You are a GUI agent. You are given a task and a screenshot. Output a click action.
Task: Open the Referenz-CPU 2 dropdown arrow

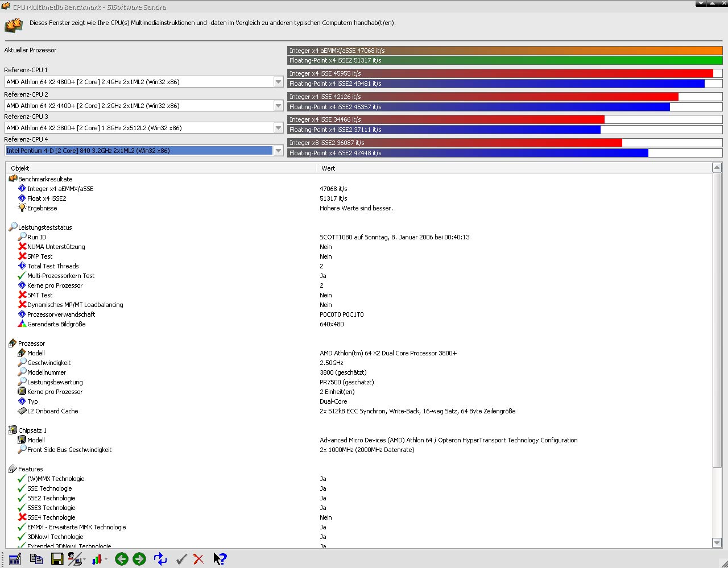coord(278,106)
